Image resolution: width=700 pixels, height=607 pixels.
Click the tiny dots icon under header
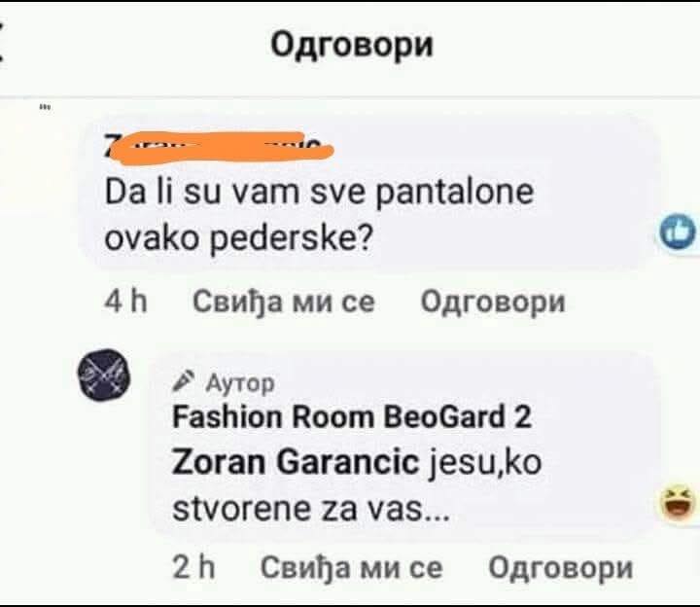pyautogui.click(x=45, y=107)
